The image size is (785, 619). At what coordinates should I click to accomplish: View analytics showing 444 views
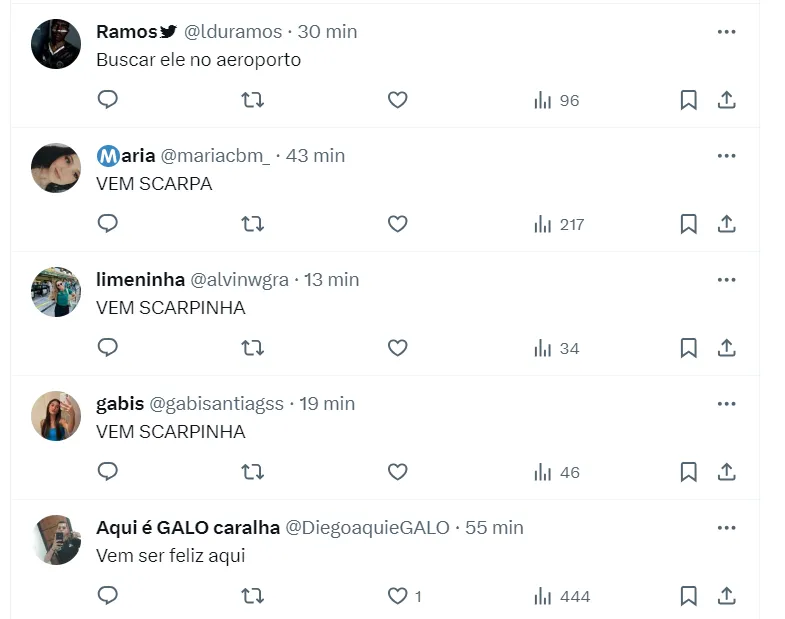point(561,596)
